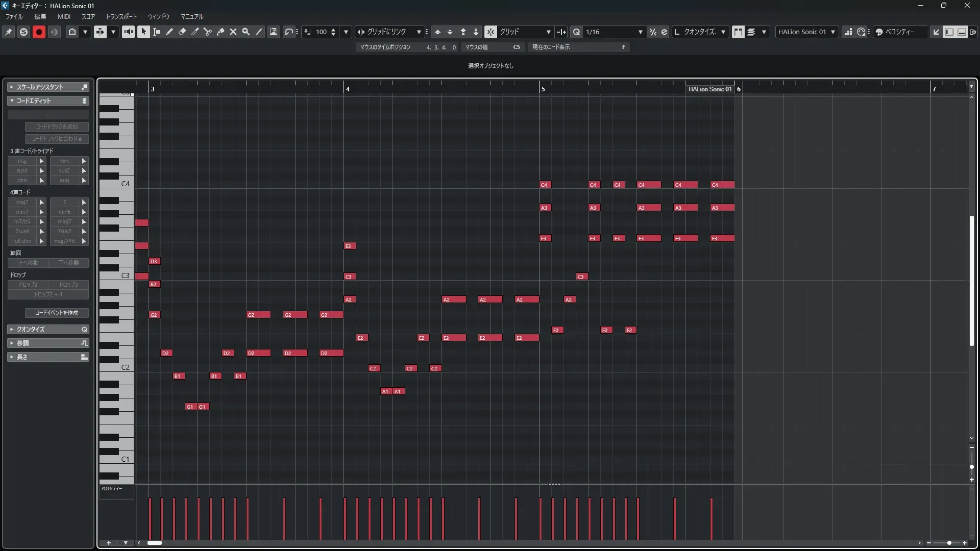Select the Zoom magnifier tool
980x551 pixels.
[246, 32]
